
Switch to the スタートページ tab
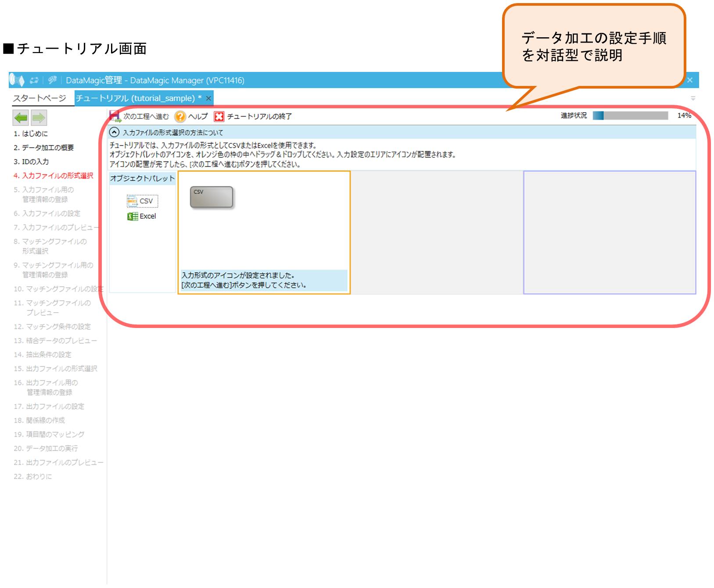39,98
